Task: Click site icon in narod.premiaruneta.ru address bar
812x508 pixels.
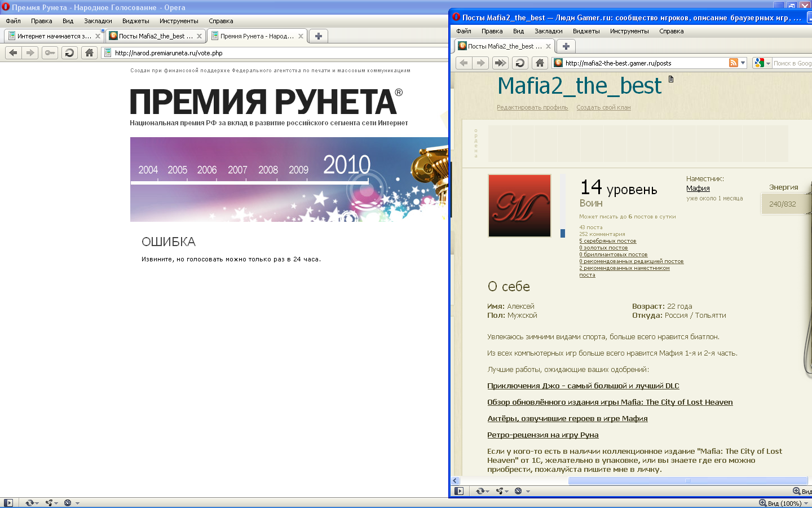Action: coord(108,52)
